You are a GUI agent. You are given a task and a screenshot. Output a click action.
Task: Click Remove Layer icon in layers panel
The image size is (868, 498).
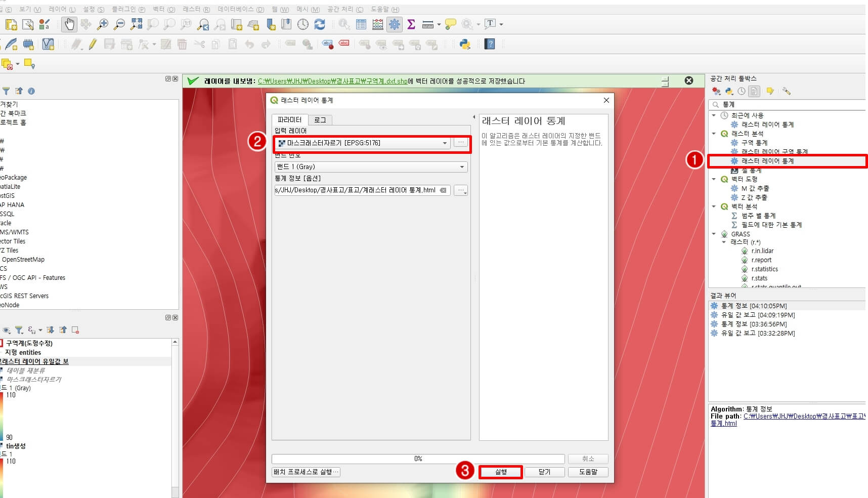pos(75,330)
